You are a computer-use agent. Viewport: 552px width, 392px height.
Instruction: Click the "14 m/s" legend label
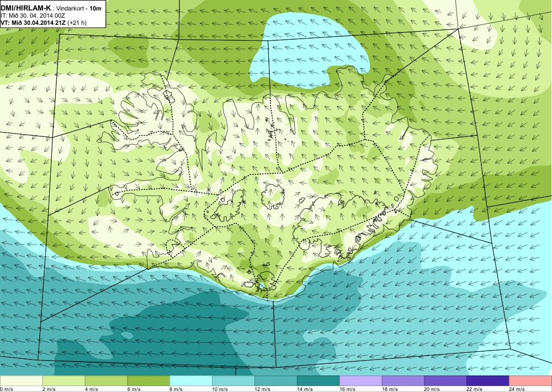[305, 389]
